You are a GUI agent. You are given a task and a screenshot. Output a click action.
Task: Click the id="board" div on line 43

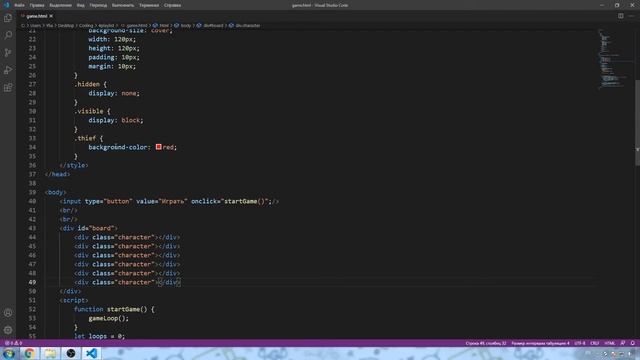(x=89, y=228)
